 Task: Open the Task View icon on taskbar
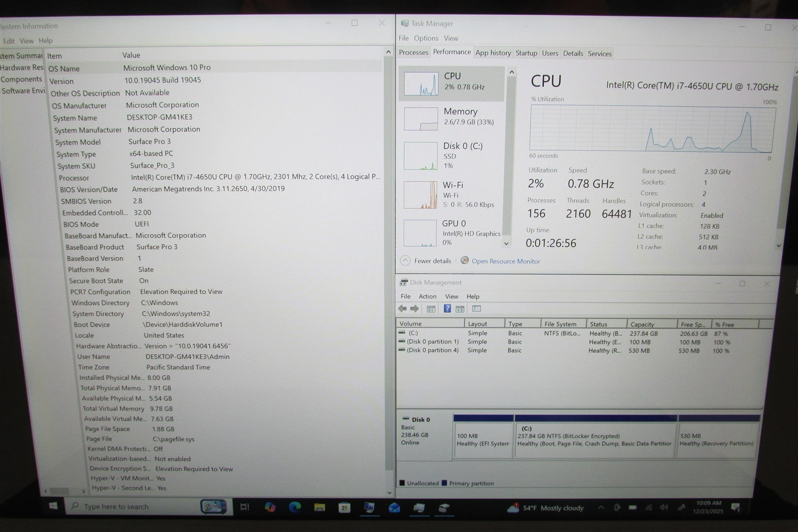(x=245, y=507)
